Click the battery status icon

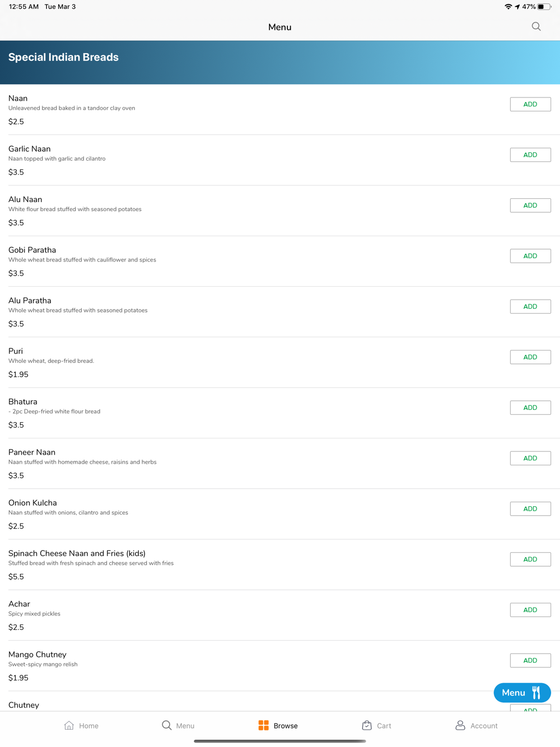click(x=544, y=7)
